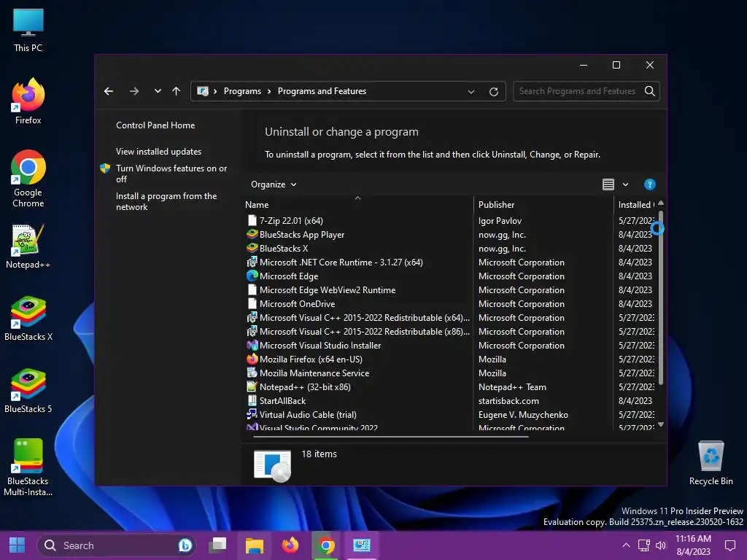Select the BlueStacks 5 desktop shortcut
This screenshot has height=560, width=747.
coord(28,391)
